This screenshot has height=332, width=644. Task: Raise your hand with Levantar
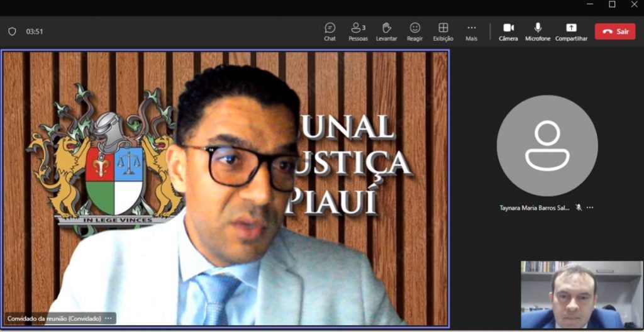(x=387, y=31)
